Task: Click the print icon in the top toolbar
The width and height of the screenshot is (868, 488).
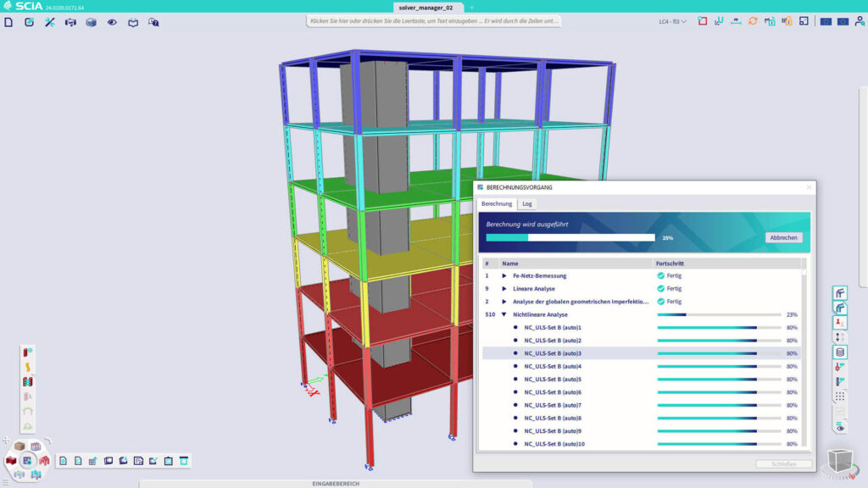Action: (x=71, y=23)
